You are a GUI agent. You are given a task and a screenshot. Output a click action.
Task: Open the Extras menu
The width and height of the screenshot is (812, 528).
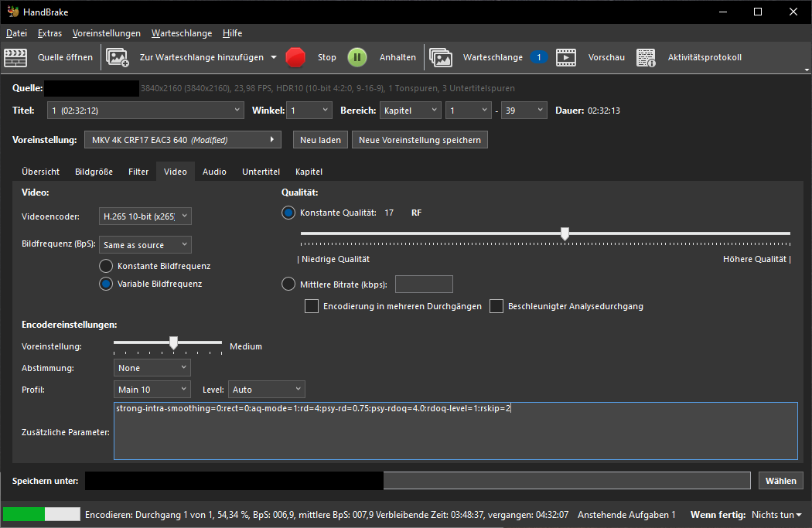coord(49,33)
